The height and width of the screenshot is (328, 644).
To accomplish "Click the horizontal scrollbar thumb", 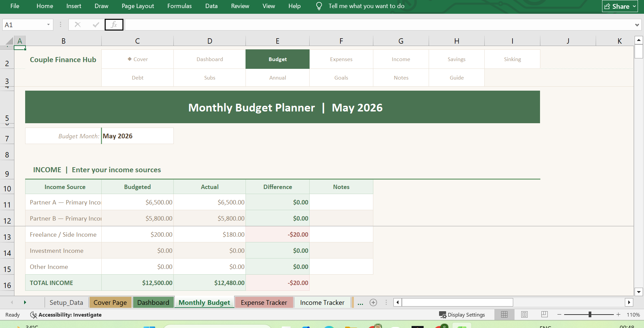I will coord(458,302).
